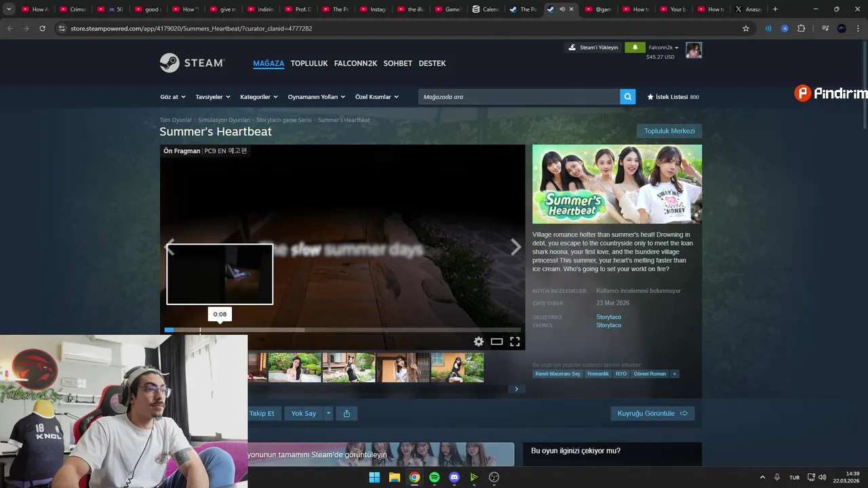Expand the Özel Kısımlar dropdown
This screenshot has height=488, width=868.
coord(377,97)
